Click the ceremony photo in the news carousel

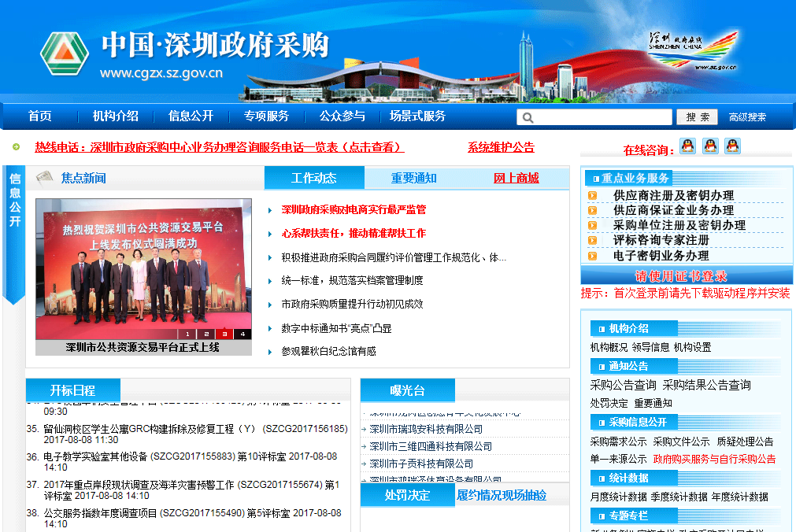coord(143,269)
